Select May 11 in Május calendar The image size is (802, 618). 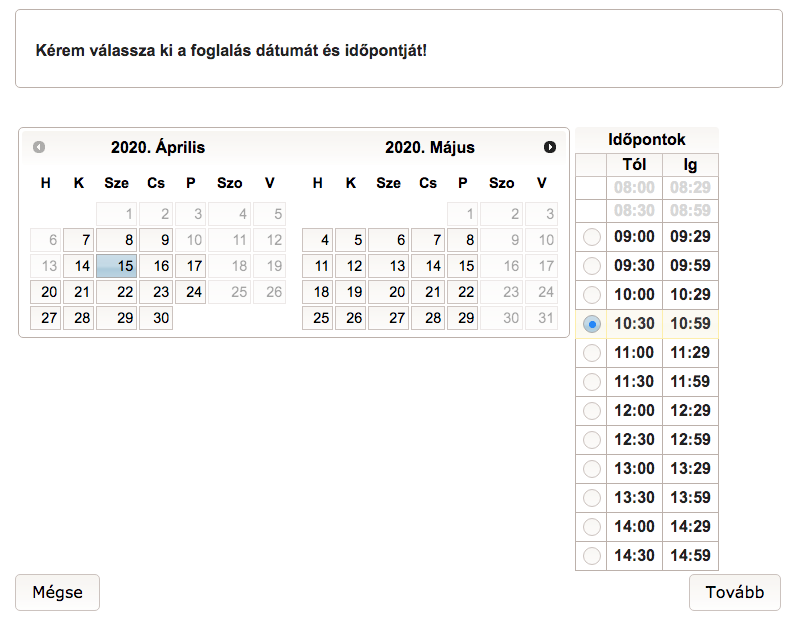[x=318, y=266]
